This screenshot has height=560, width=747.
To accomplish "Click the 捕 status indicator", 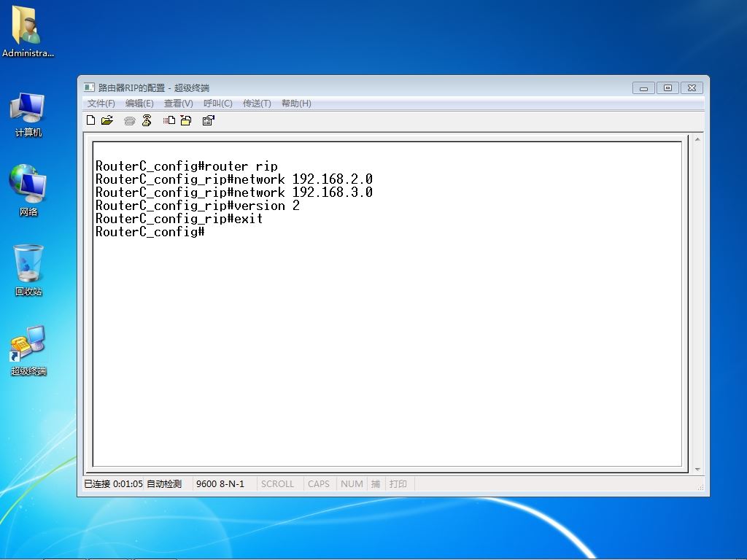I will 376,484.
